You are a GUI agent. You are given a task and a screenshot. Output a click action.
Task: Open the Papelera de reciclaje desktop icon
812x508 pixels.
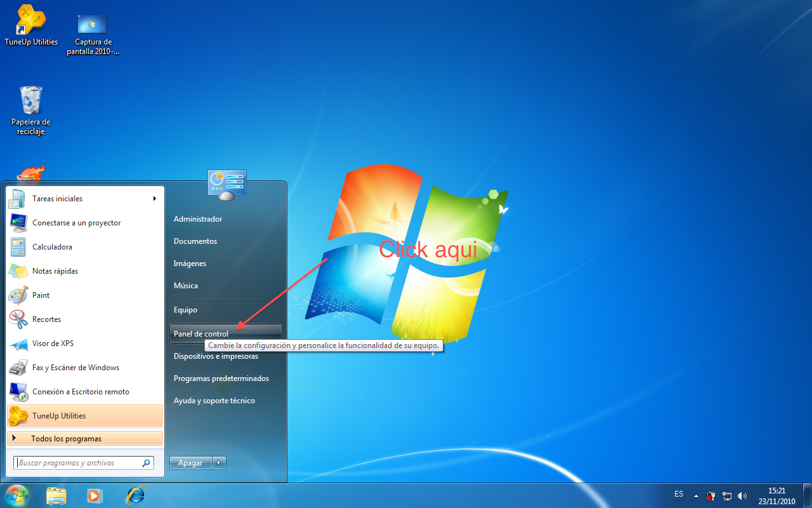point(31,110)
